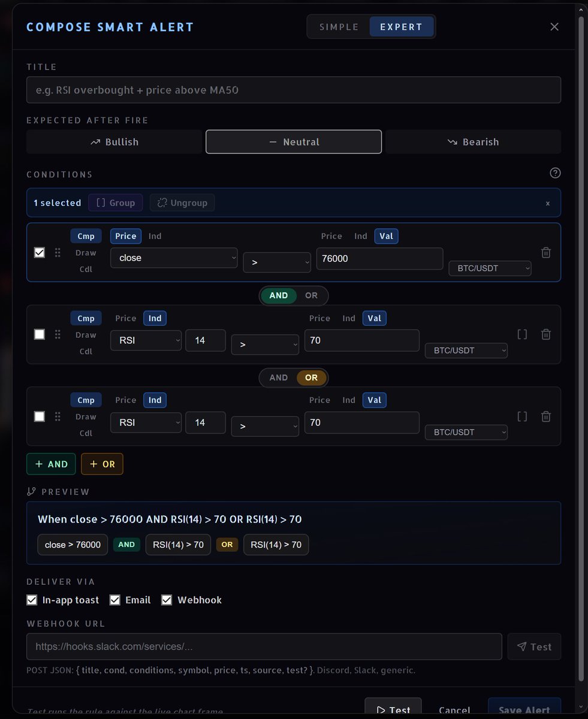Select checkbox of RSI row below close row
588x719 pixels.
pyautogui.click(x=40, y=334)
